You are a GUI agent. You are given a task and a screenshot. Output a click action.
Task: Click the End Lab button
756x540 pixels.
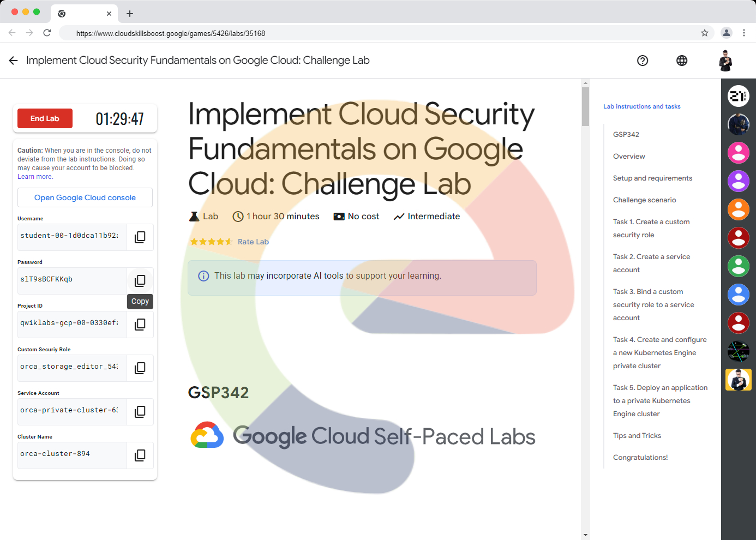(45, 118)
